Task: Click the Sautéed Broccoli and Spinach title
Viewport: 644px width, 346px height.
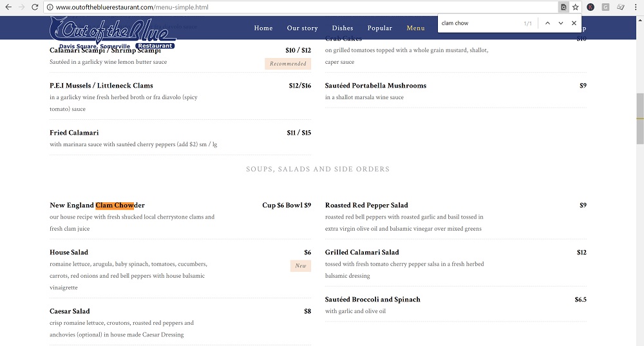Action: pos(372,299)
